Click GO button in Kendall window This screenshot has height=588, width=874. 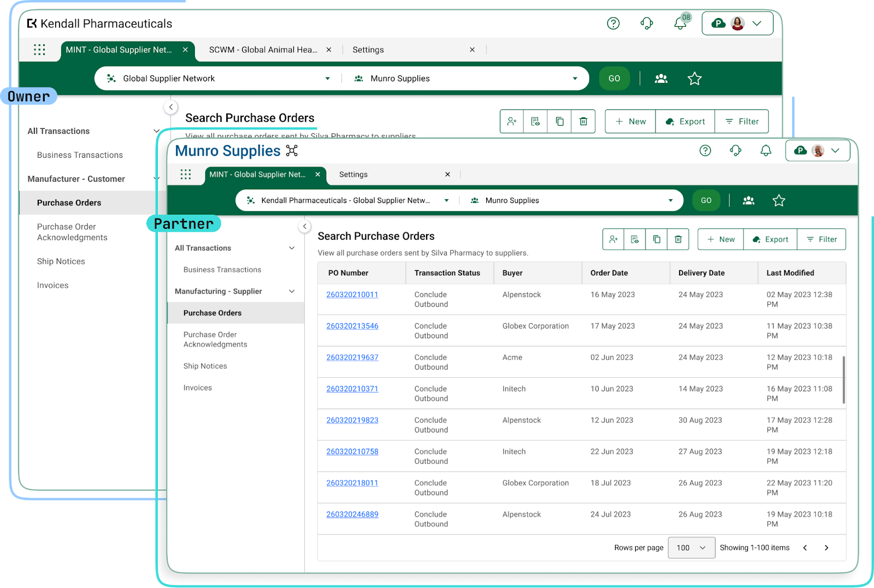click(615, 79)
